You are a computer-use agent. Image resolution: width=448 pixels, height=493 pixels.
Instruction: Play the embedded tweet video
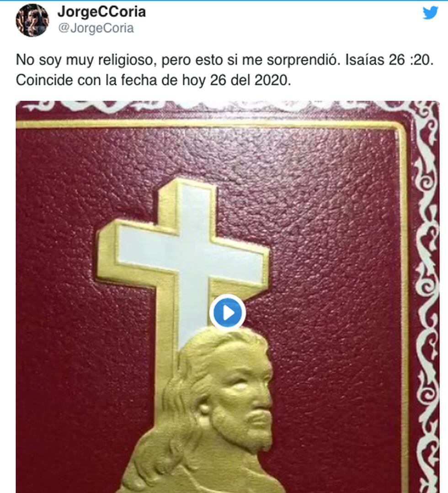[x=228, y=313]
